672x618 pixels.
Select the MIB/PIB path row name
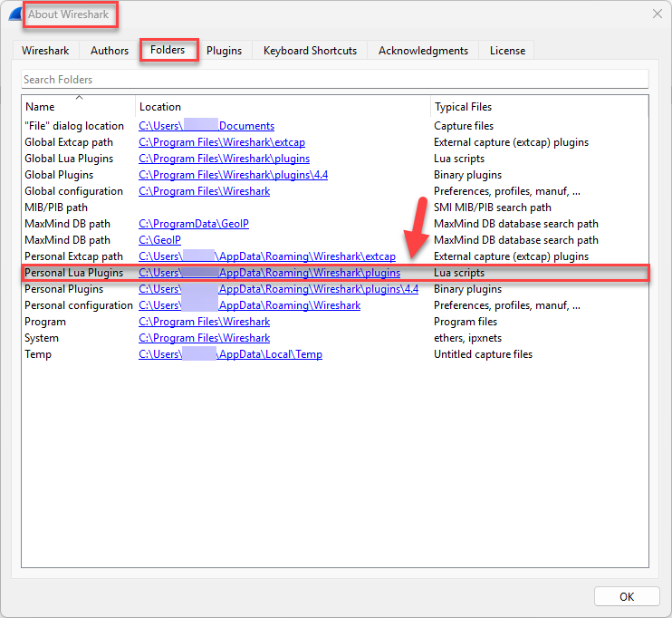point(56,208)
